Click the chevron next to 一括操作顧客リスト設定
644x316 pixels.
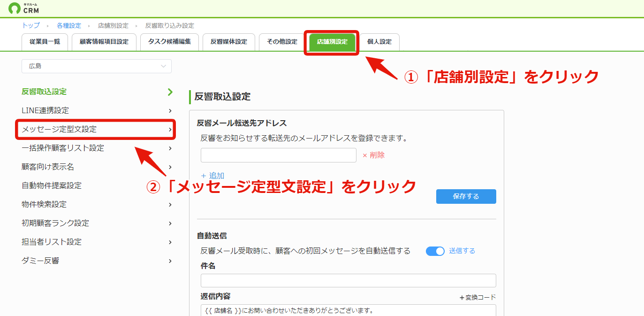pyautogui.click(x=170, y=148)
